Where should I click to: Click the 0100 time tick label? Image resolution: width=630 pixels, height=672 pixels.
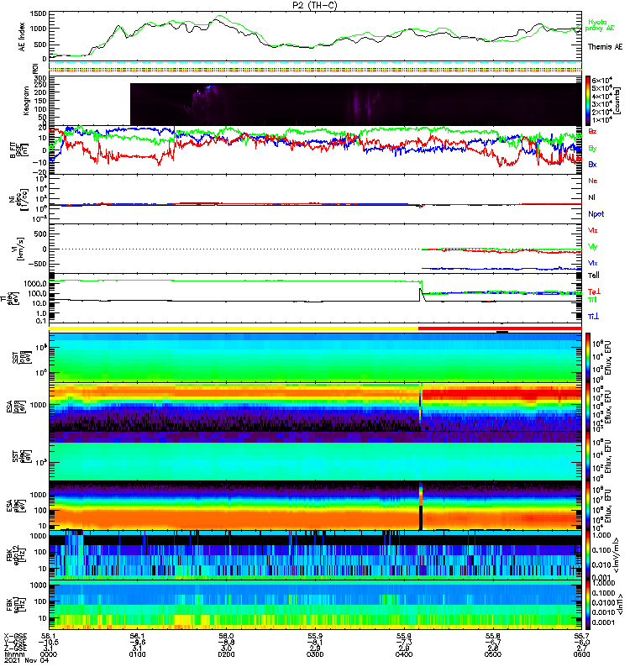[137, 654]
